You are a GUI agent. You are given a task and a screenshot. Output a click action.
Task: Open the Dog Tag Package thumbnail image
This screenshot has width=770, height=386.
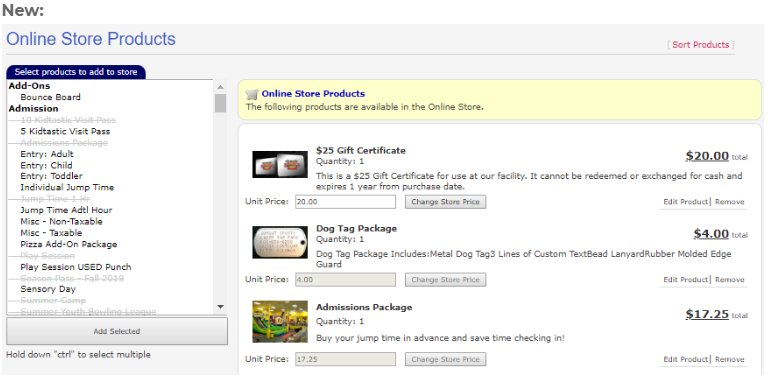(280, 242)
